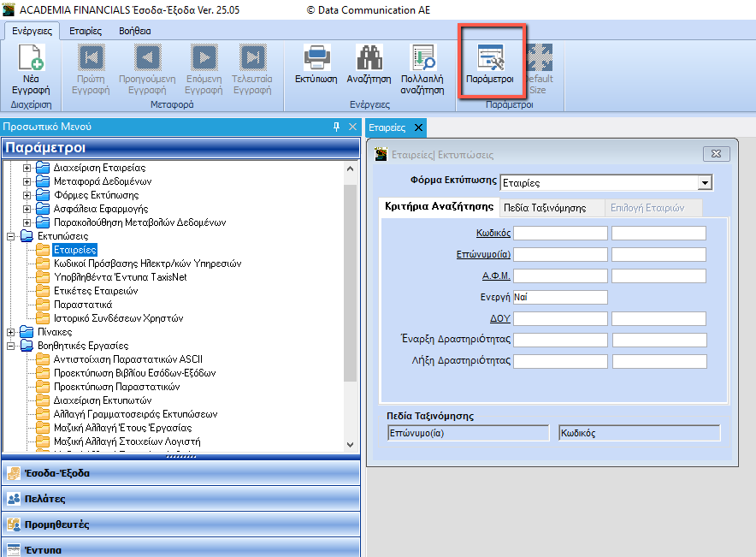
Task: Click second Λήξη Δραστηριότητας input field
Action: [659, 361]
